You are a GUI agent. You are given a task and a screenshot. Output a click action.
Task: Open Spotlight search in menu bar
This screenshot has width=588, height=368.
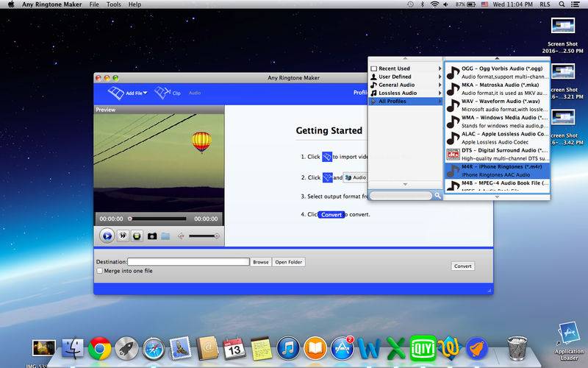coord(562,4)
